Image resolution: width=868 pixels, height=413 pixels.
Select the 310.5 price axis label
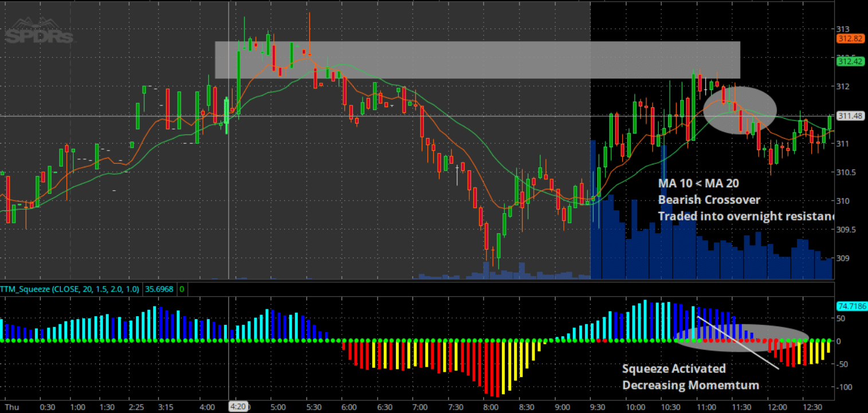[x=846, y=172]
